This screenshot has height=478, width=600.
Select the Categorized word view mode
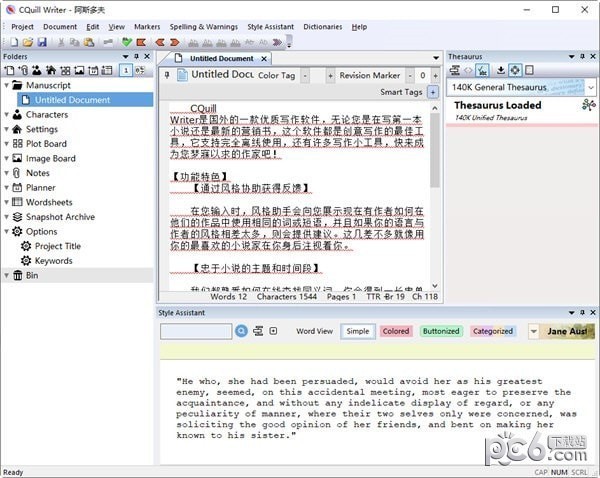(493, 331)
